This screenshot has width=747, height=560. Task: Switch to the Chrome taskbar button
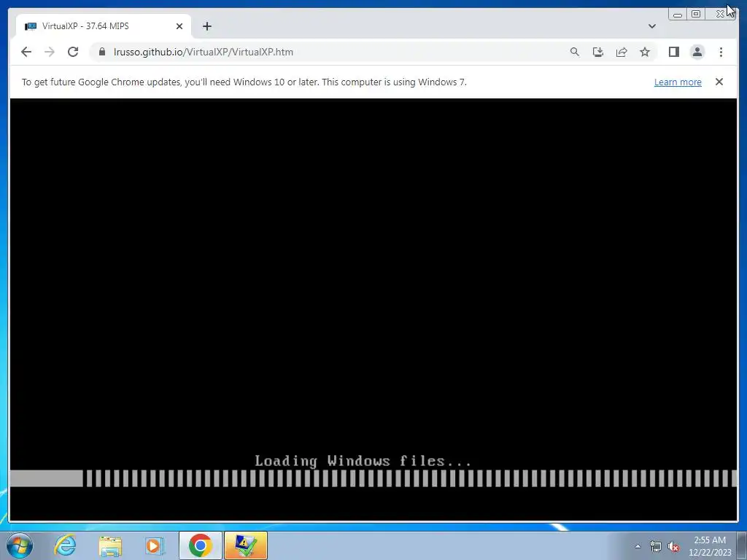point(200,545)
